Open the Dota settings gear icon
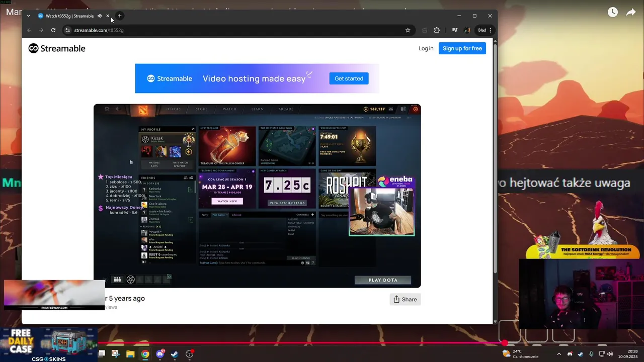Screen dimensions: 644x362 coord(107,109)
